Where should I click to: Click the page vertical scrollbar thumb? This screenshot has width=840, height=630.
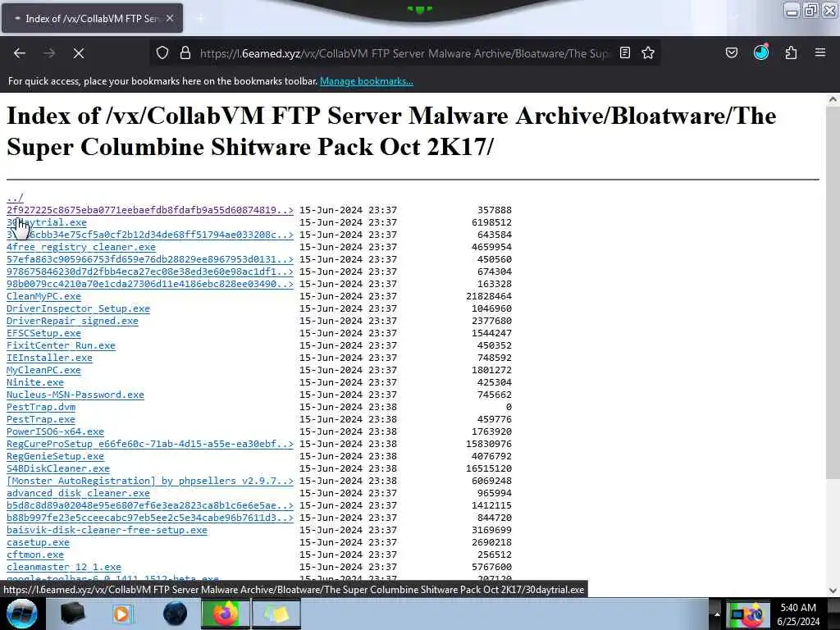point(833,292)
